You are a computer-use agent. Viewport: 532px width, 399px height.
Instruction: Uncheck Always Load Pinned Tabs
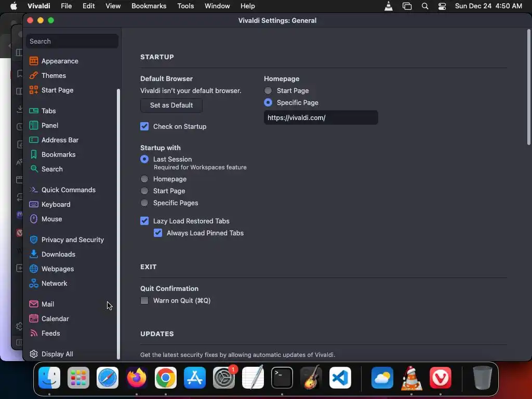point(158,233)
